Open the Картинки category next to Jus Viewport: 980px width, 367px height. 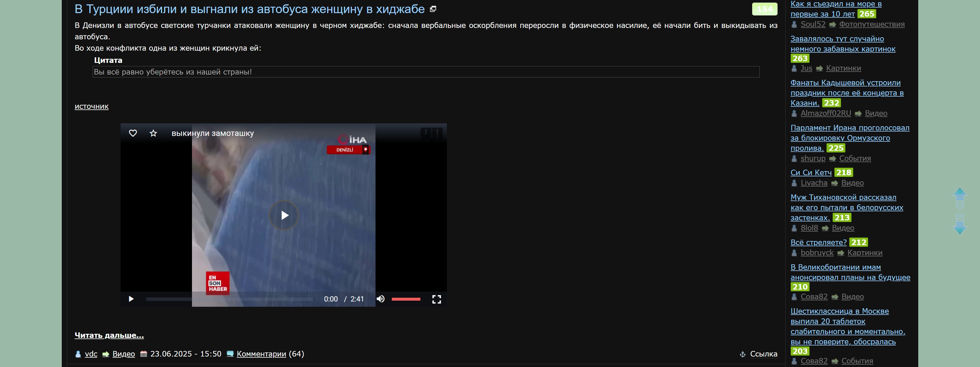click(x=843, y=68)
